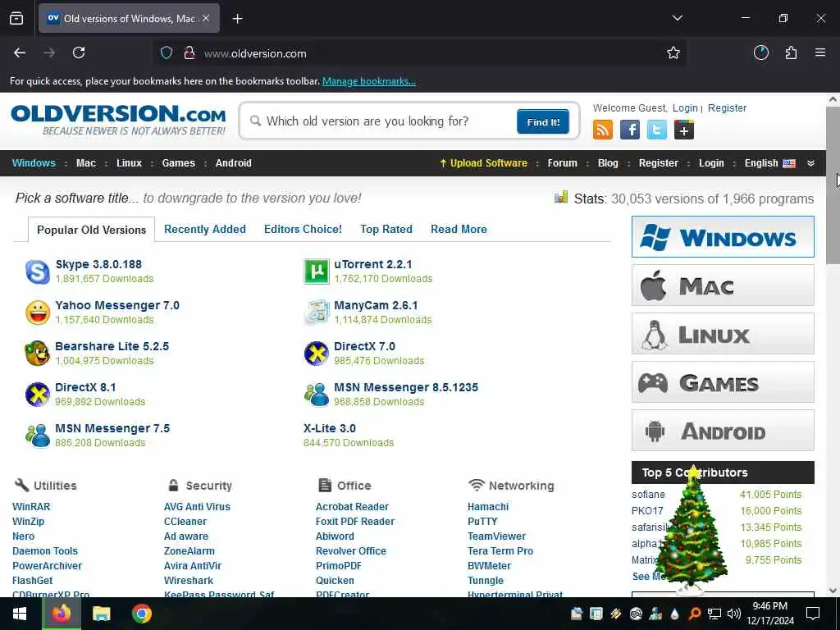The width and height of the screenshot is (840, 630).
Task: Switch to the Top Rated tab
Action: pyautogui.click(x=386, y=230)
